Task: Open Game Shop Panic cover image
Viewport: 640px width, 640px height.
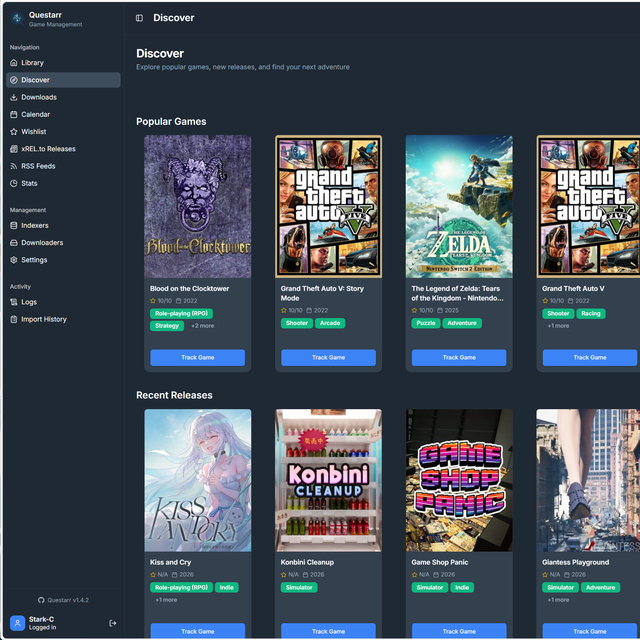Action: [x=459, y=480]
